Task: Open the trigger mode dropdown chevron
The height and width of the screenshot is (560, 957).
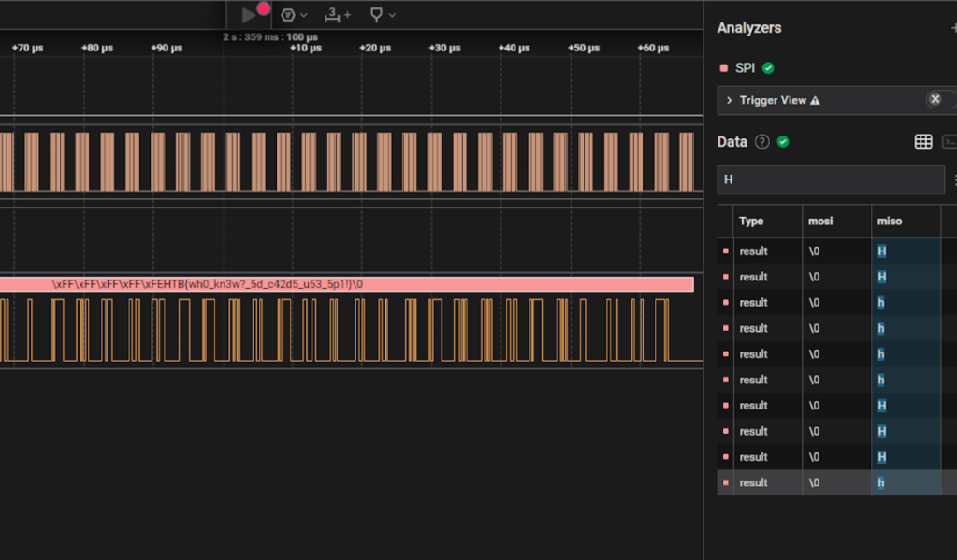Action: 304,15
